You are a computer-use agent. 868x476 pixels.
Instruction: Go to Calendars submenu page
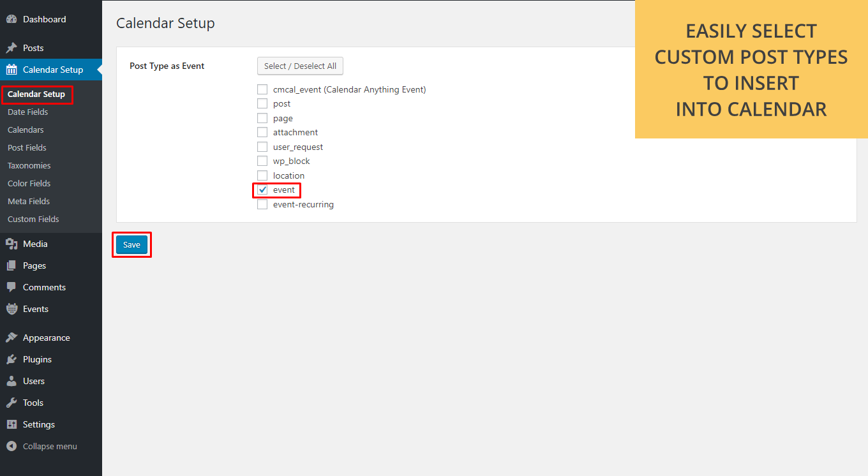(26, 130)
